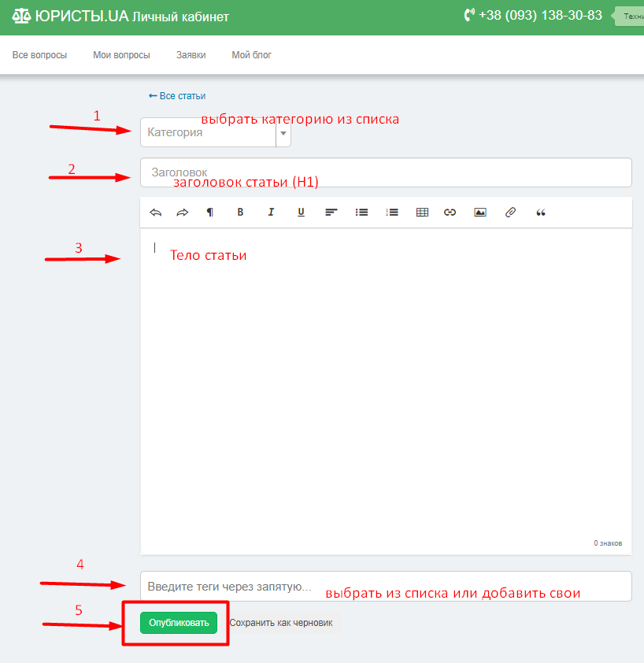The width and height of the screenshot is (644, 663).
Task: Switch to the Заявки tab
Action: (191, 55)
